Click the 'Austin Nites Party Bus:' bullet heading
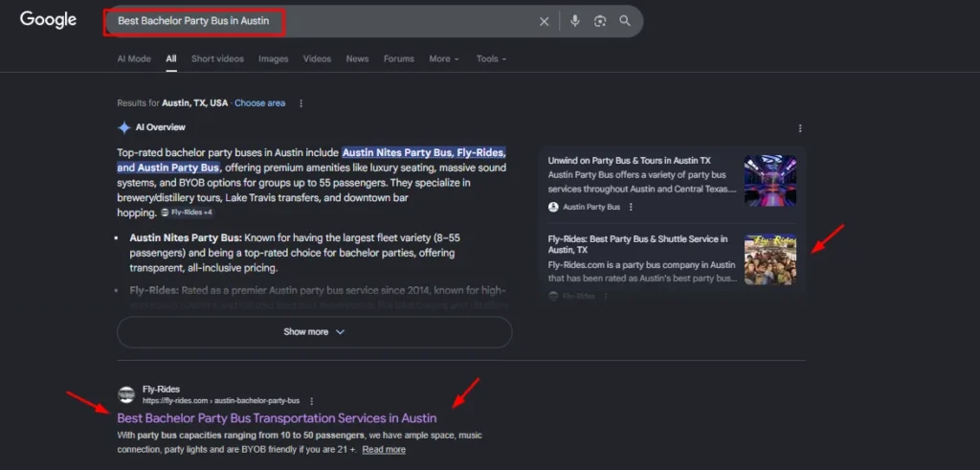The height and width of the screenshot is (470, 980). [186, 238]
